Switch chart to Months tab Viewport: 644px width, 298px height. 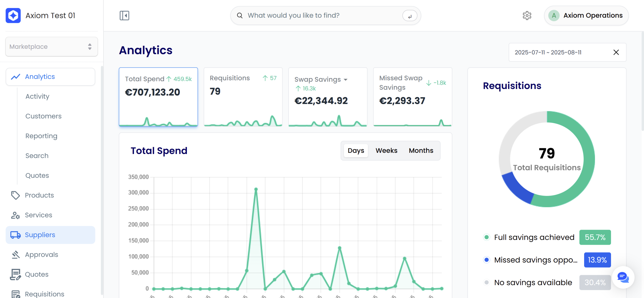click(421, 151)
